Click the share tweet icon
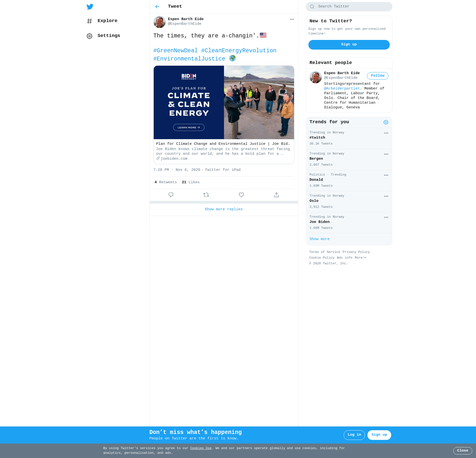476x458 pixels. [x=276, y=195]
